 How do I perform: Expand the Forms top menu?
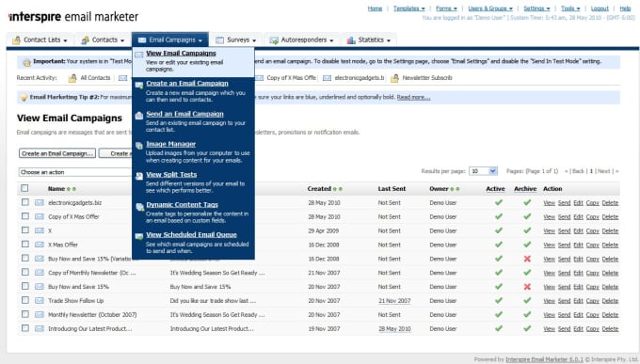pos(446,8)
